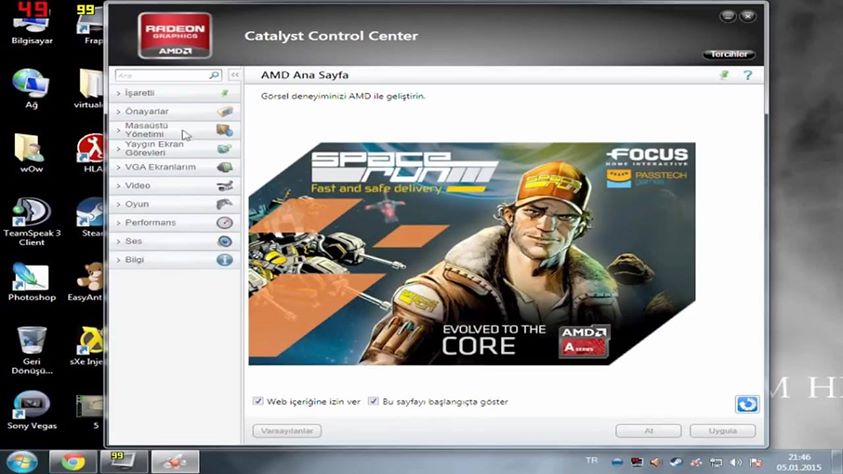
Task: Expand the Önayarlar section
Action: click(x=174, y=111)
